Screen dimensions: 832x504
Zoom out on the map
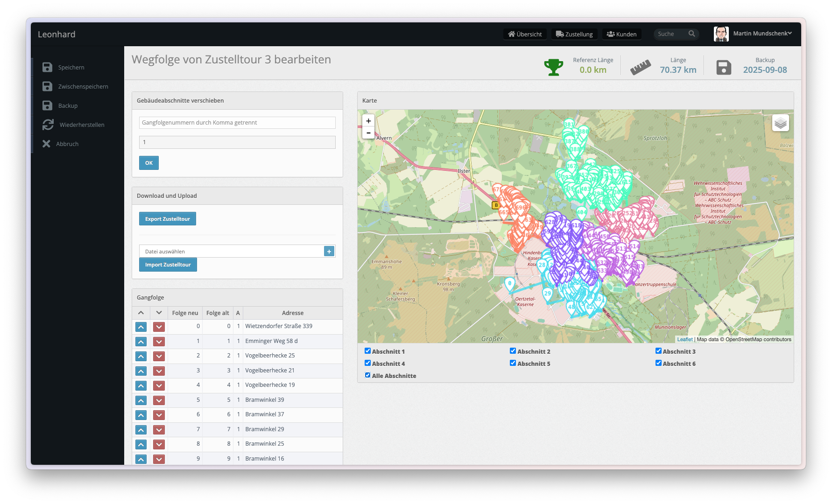point(368,133)
